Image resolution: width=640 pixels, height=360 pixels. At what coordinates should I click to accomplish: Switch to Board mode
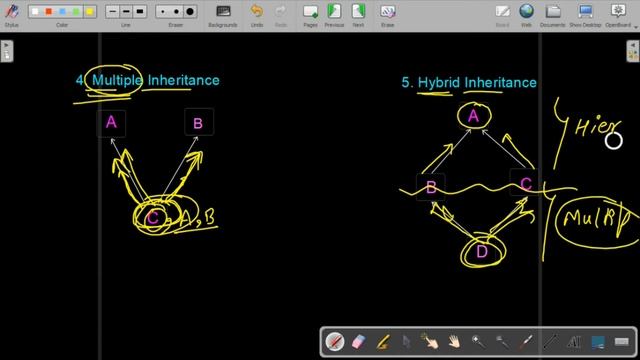502,15
